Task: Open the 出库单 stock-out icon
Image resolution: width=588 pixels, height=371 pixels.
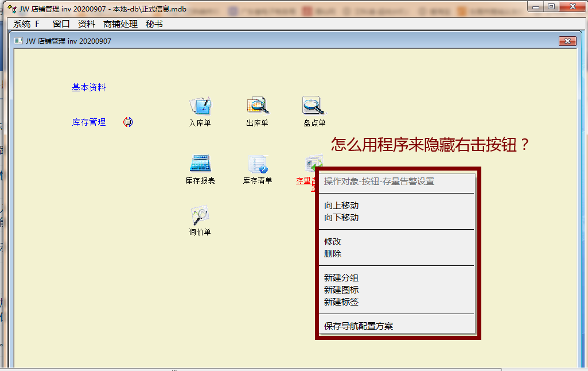Action: pos(258,106)
